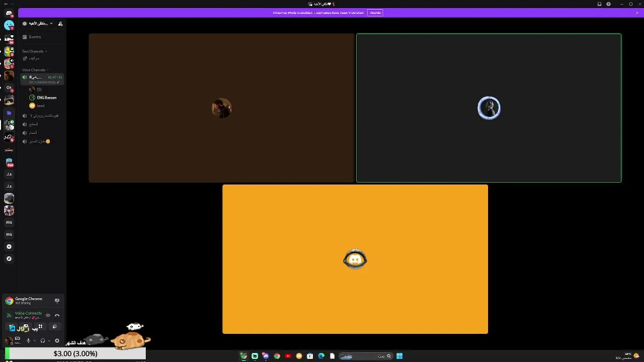Image resolution: width=644 pixels, height=362 pixels.
Task: Click the donation goal $3.00 progress bar
Action: (75, 353)
